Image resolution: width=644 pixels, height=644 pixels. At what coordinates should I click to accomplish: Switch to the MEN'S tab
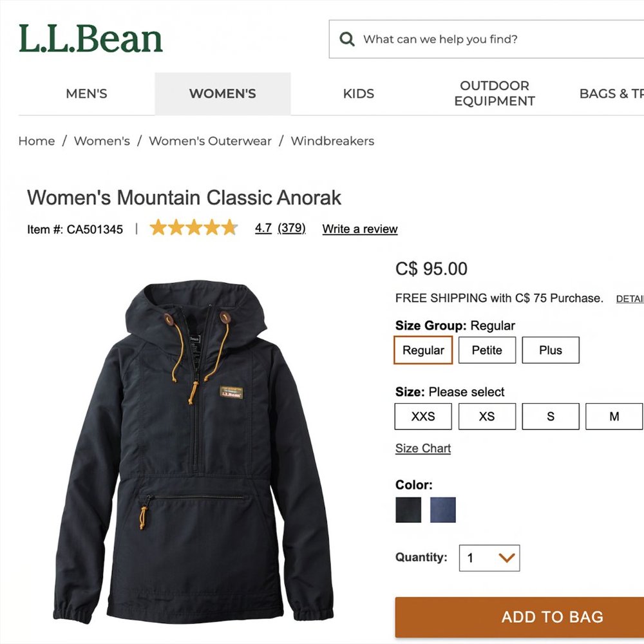pos(86,93)
